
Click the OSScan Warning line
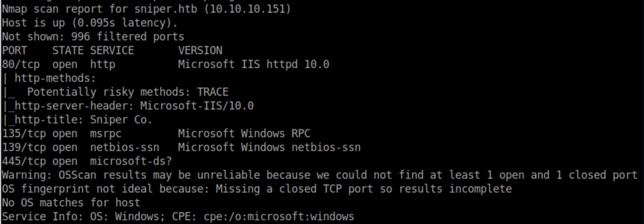[x=323, y=175]
